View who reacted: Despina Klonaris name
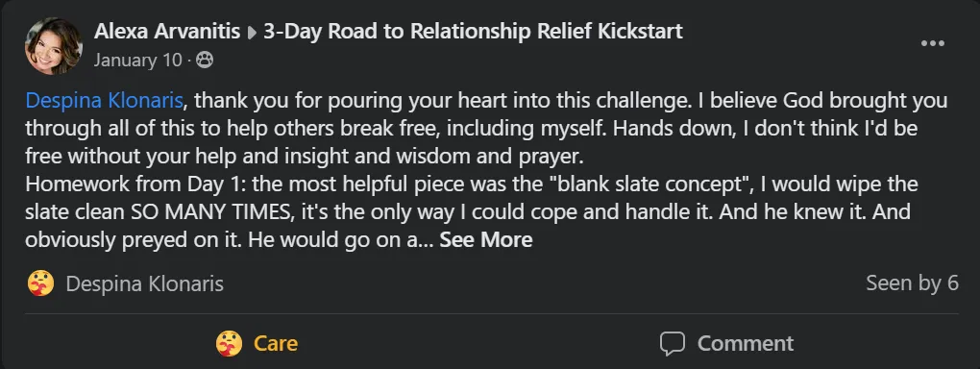 (x=144, y=283)
